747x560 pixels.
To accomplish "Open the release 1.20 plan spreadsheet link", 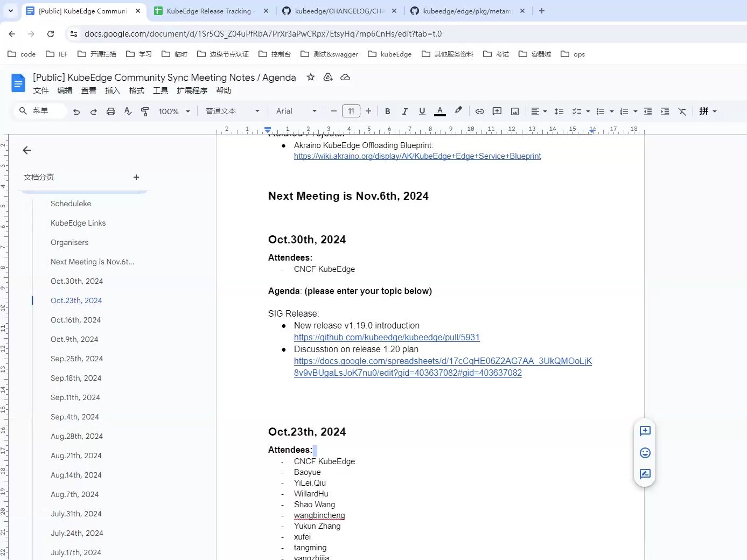I will coord(443,367).
